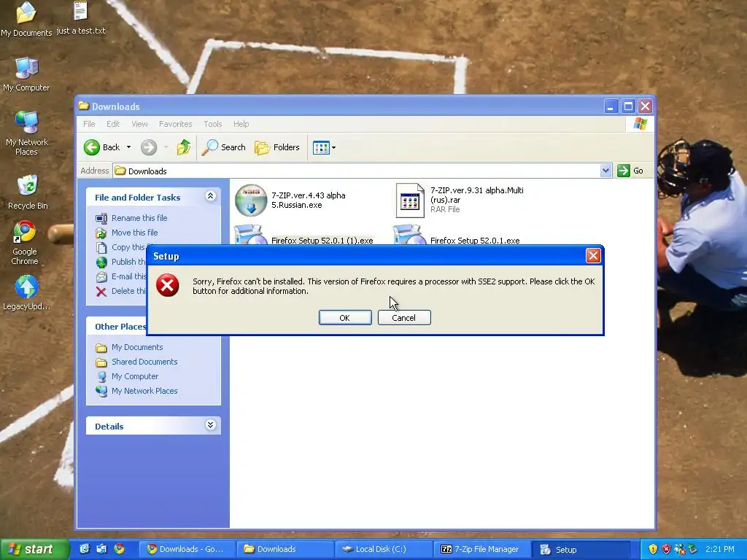Close the Setup dialog with the red X
This screenshot has height=560, width=747.
click(x=592, y=256)
